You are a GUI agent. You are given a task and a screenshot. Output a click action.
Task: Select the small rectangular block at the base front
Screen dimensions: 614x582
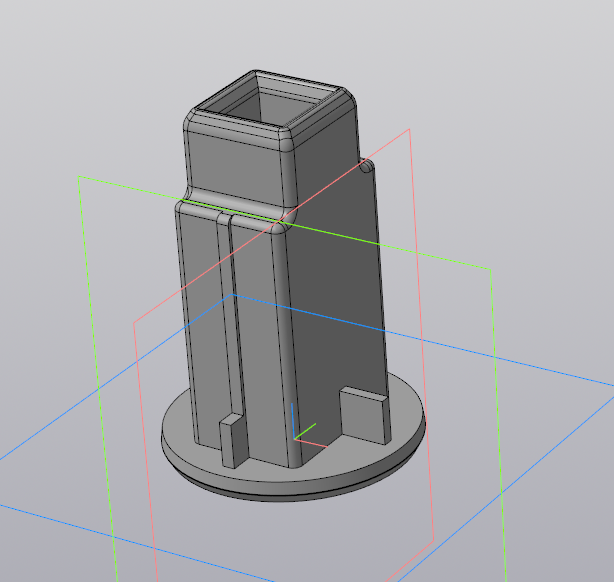click(x=234, y=441)
